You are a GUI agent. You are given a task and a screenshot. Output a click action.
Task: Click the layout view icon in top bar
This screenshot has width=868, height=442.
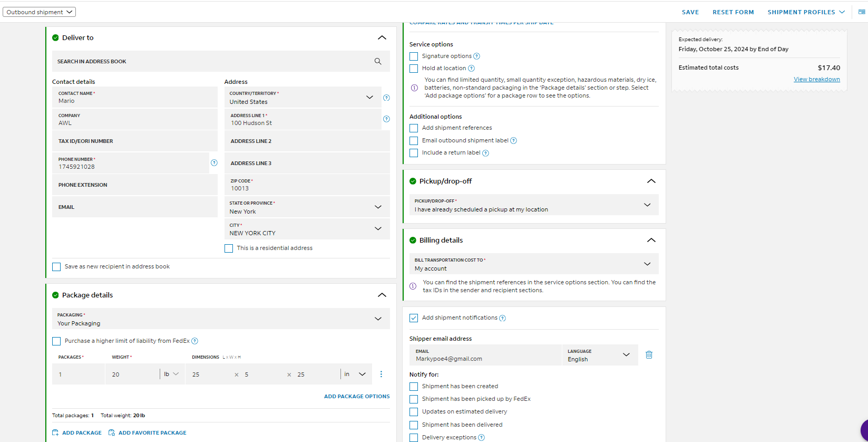[x=862, y=12]
